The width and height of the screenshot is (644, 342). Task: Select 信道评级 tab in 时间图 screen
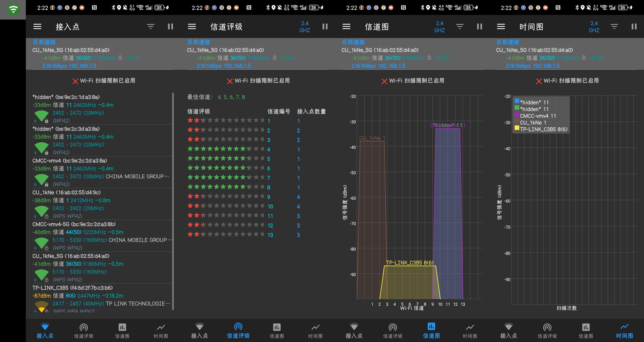click(x=547, y=331)
